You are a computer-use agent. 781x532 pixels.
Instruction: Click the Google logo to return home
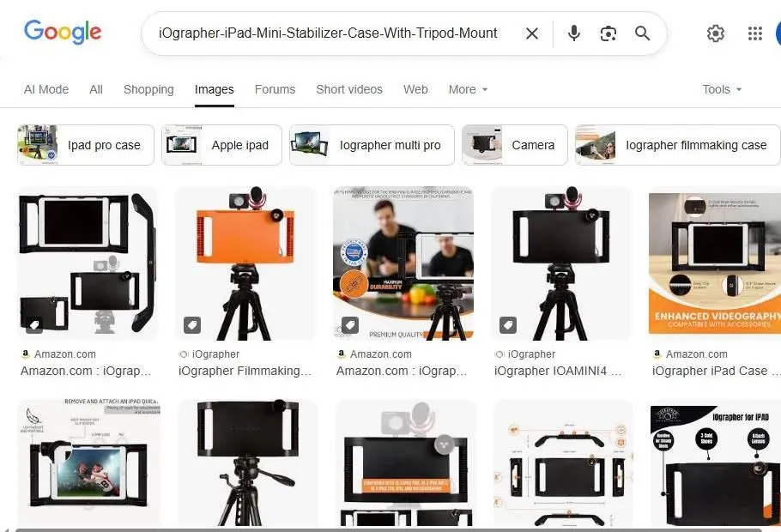coord(63,32)
